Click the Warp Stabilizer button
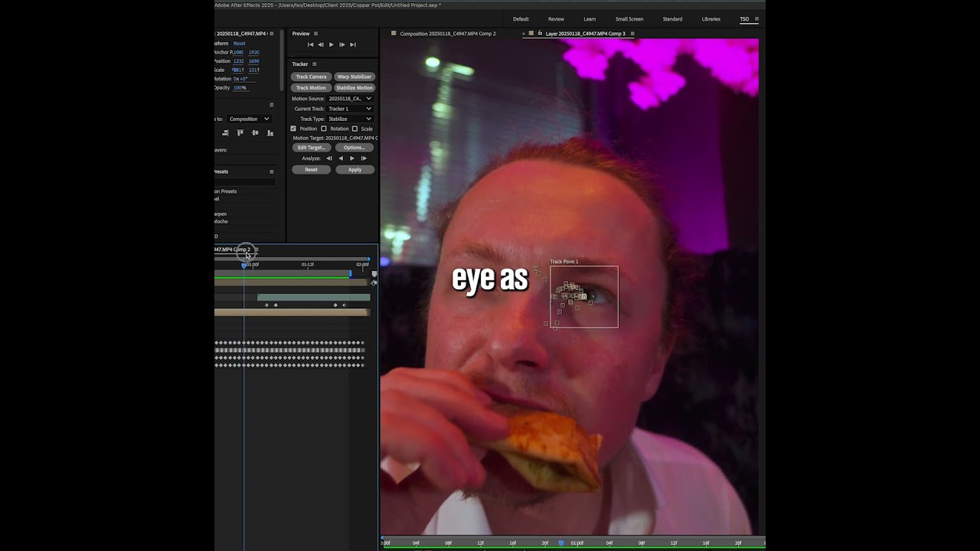Image resolution: width=980 pixels, height=551 pixels. [354, 77]
